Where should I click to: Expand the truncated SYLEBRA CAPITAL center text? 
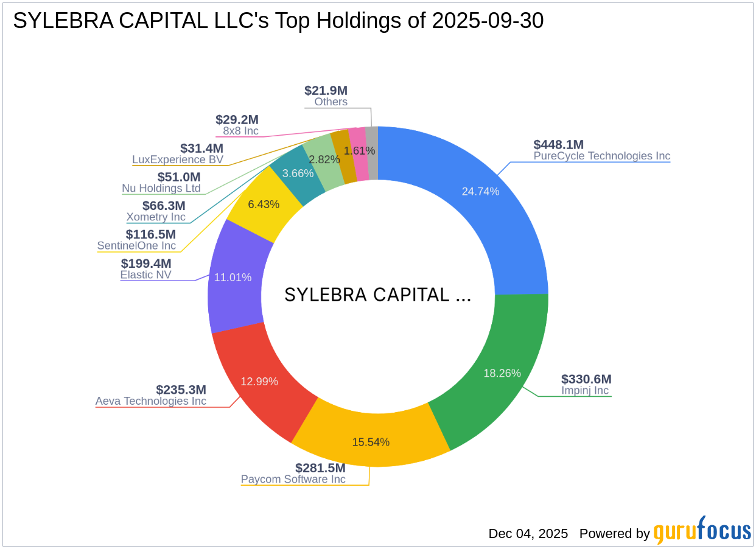[378, 295]
